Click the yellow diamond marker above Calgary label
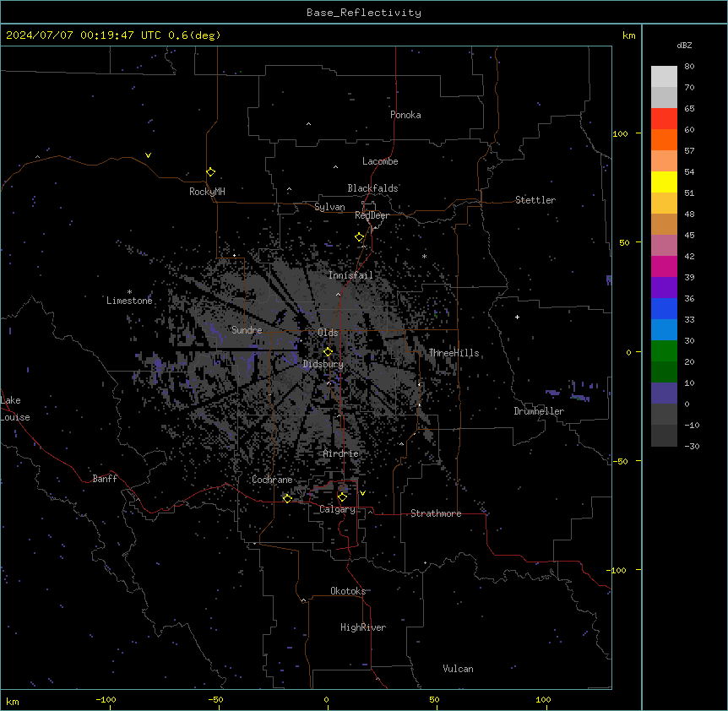 pos(342,497)
